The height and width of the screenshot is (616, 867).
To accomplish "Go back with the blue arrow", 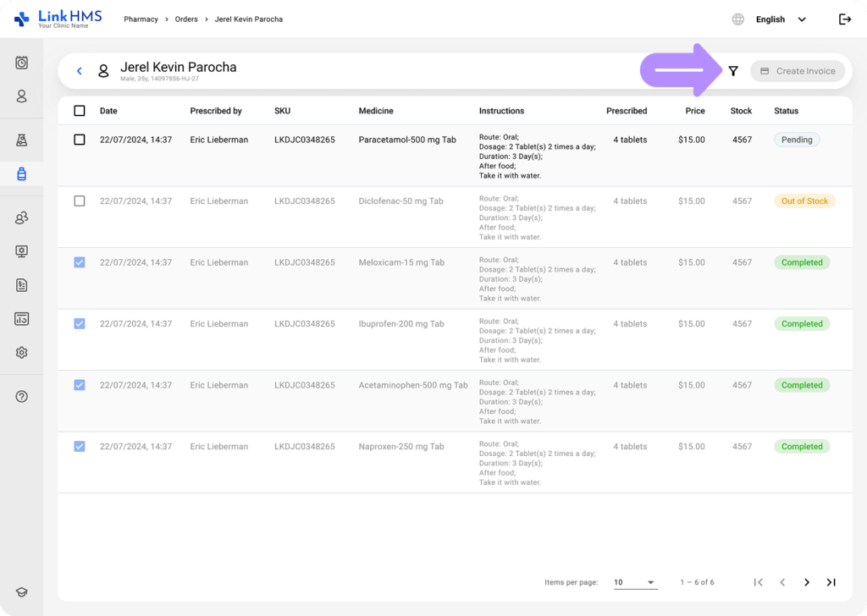I will (80, 71).
